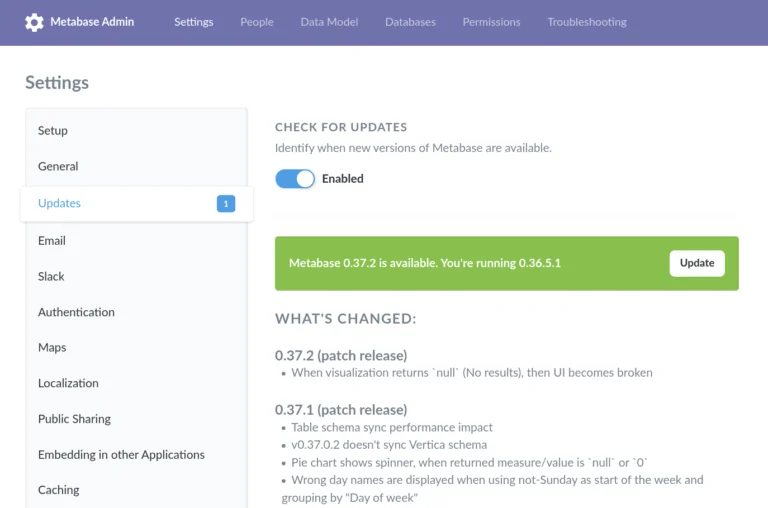Open the Databases admin page
The height and width of the screenshot is (508, 768).
pos(410,22)
